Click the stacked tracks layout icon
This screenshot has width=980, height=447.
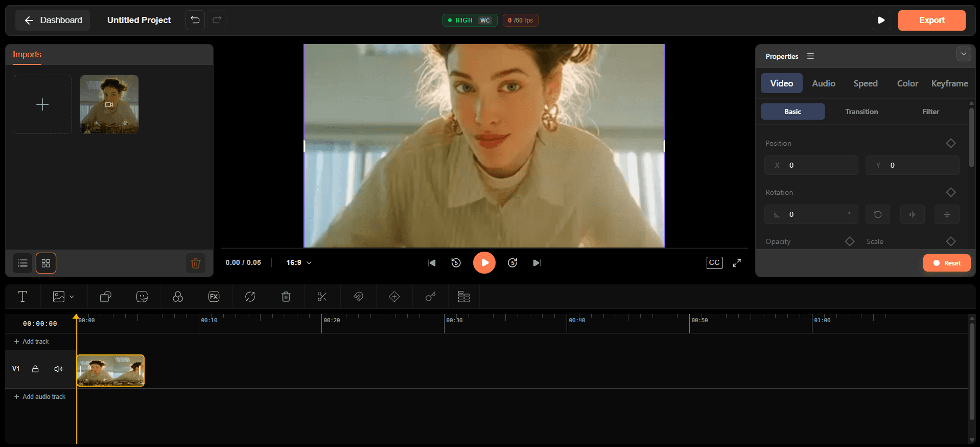click(x=464, y=297)
